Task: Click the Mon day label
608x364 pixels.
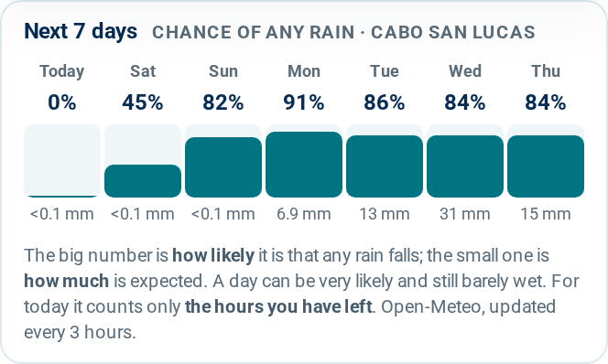Action: coord(304,71)
